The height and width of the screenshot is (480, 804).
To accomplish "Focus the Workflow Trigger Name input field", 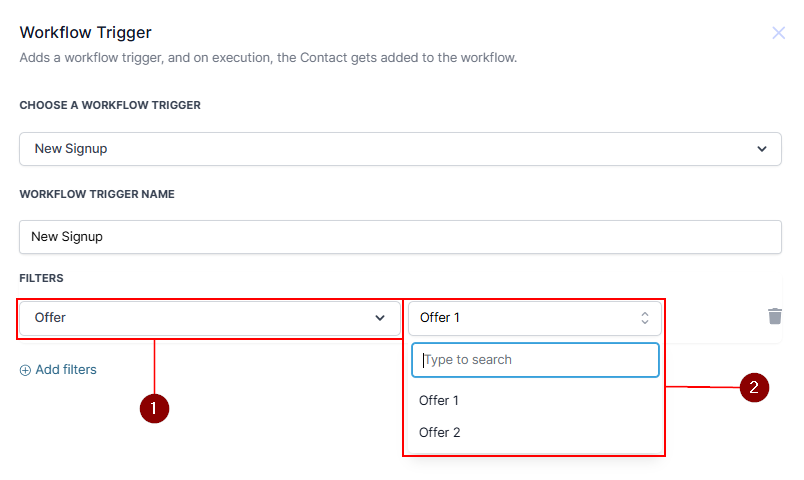I will click(x=400, y=237).
